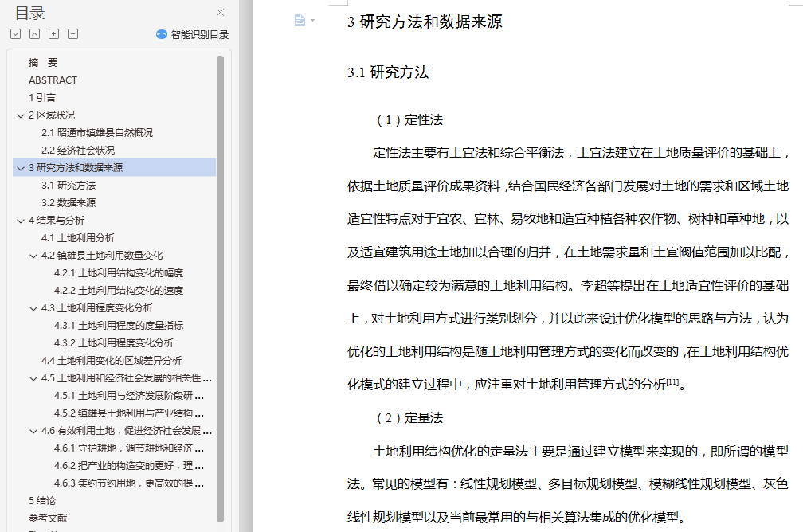Click the plus heading level icon

click(x=54, y=34)
